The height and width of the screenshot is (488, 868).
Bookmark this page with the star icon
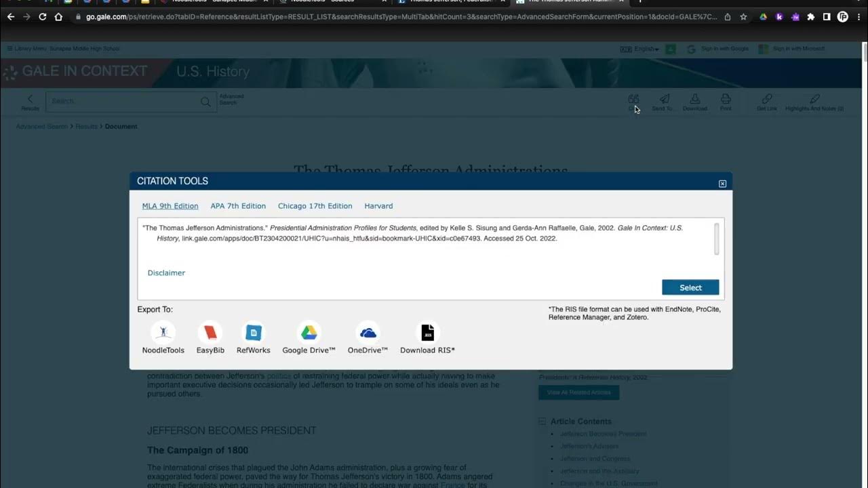(x=743, y=17)
